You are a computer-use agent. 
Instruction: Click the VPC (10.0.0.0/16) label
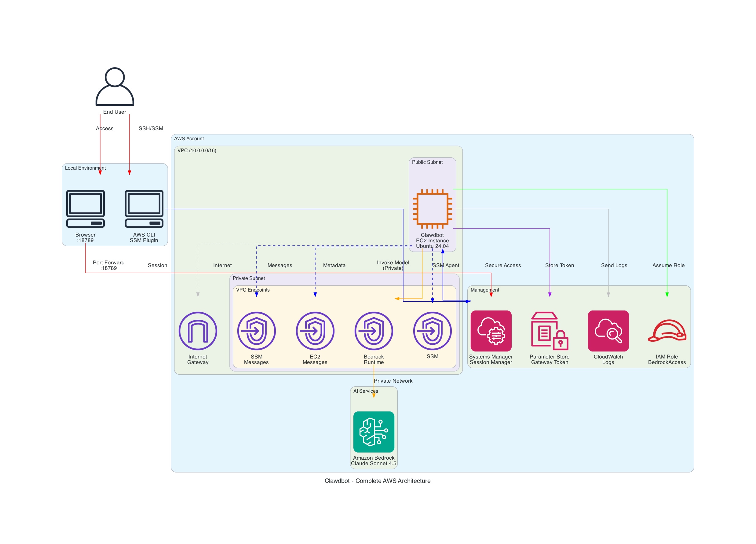click(197, 150)
